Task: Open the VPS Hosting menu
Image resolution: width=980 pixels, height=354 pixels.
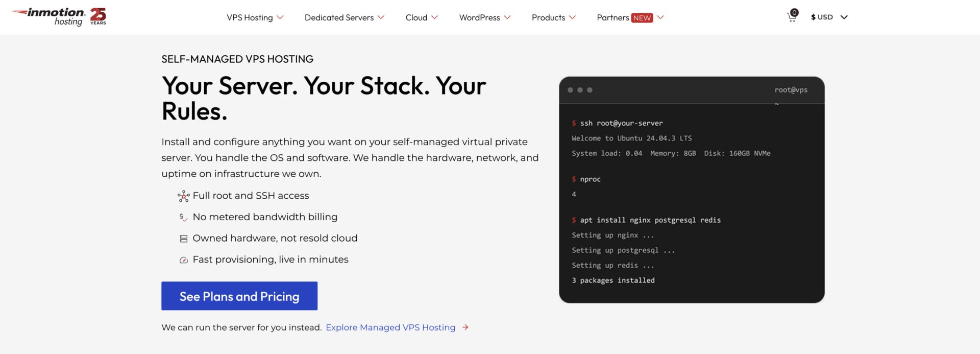Action: pos(250,17)
